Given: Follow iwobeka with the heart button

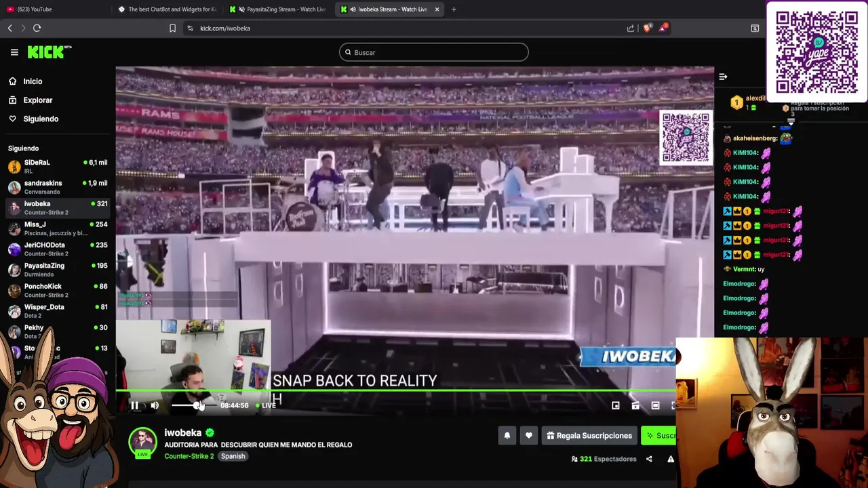Looking at the screenshot, I should 529,436.
